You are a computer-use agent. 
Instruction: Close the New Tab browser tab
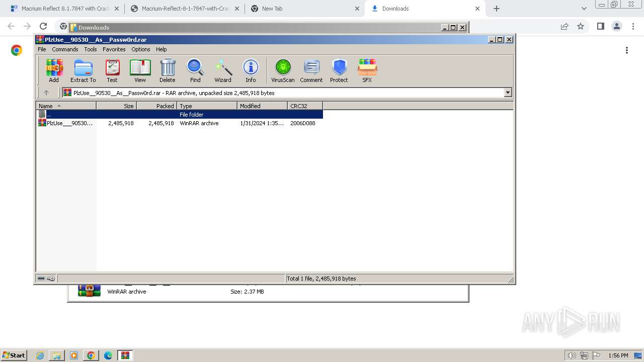coord(357,9)
